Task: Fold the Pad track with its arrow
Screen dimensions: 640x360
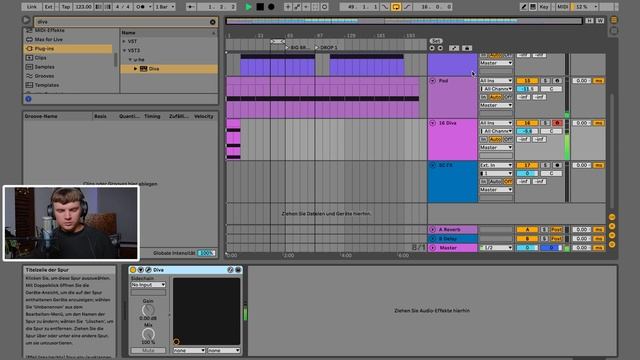Action: (433, 81)
